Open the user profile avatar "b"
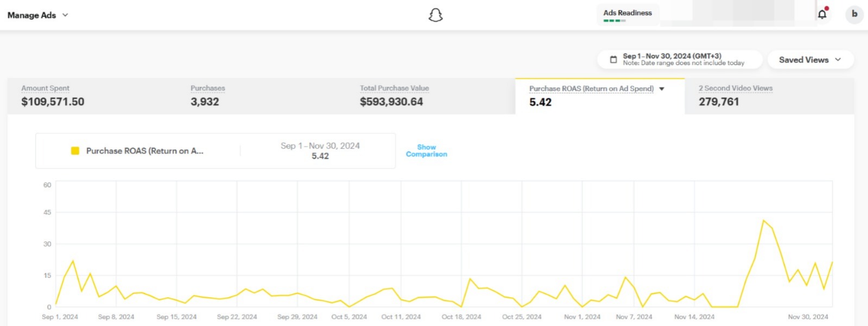The image size is (868, 326). 854,14
